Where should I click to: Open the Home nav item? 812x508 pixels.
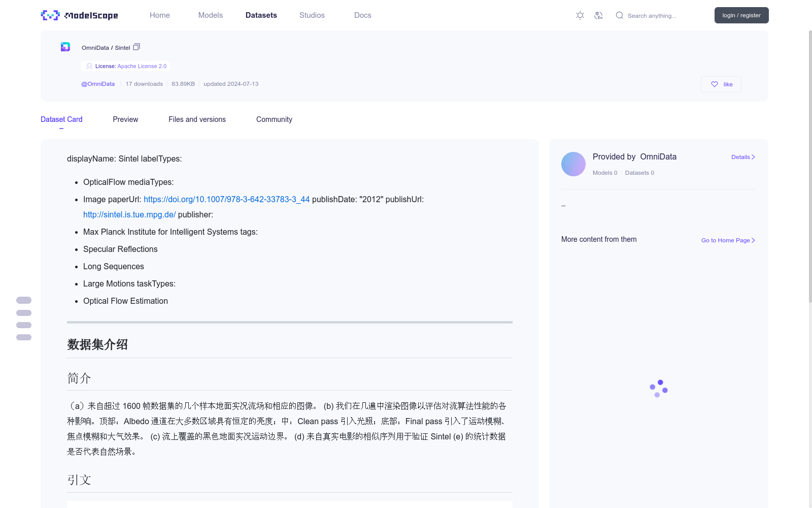click(x=160, y=15)
